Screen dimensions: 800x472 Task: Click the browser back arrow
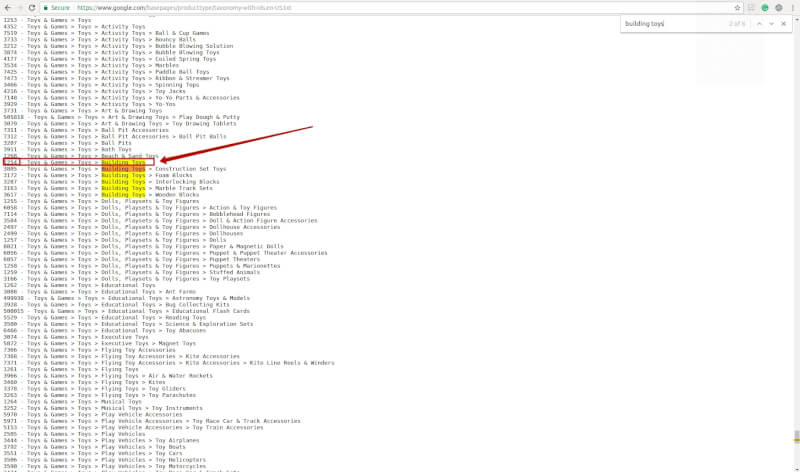click(7, 6)
